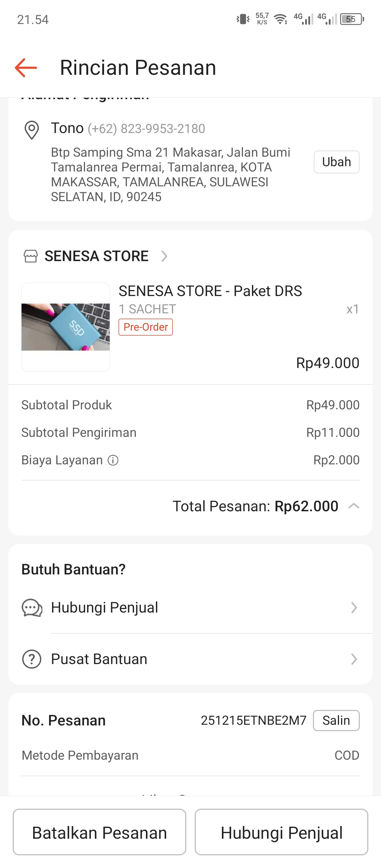
Task: Tap the location pin icon
Action: tap(32, 130)
